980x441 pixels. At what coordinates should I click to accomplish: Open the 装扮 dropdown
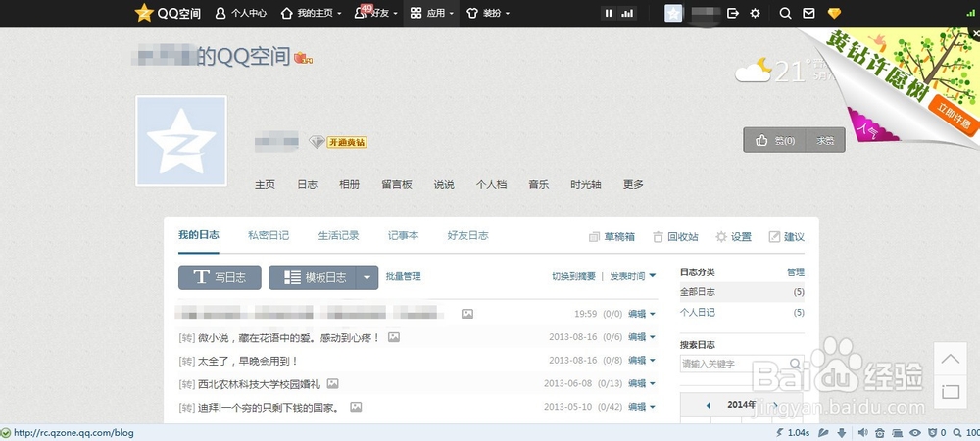[488, 13]
